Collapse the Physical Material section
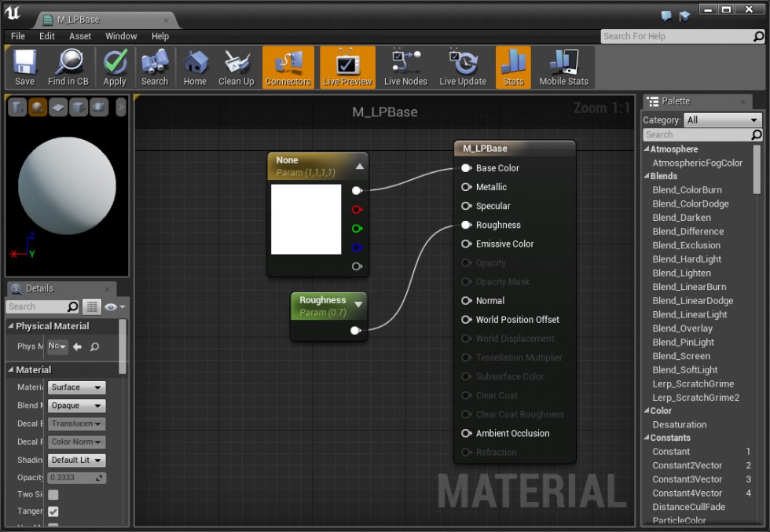 point(11,326)
